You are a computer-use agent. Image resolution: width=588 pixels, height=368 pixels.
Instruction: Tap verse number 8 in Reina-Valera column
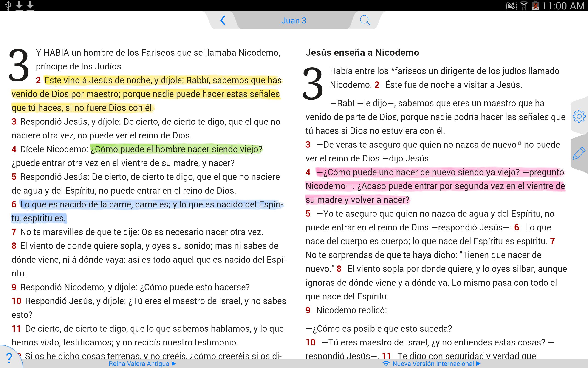tap(14, 246)
